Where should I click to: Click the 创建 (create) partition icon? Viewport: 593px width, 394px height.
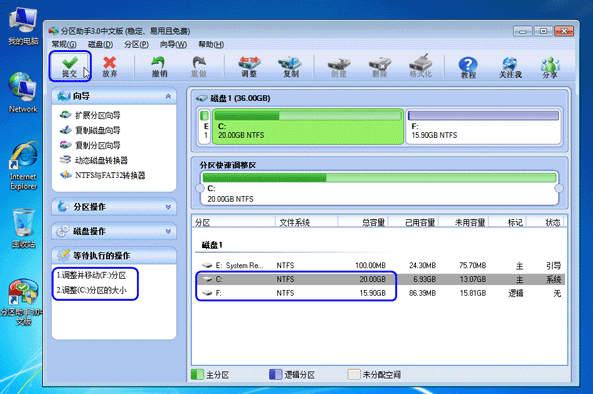pyautogui.click(x=338, y=67)
